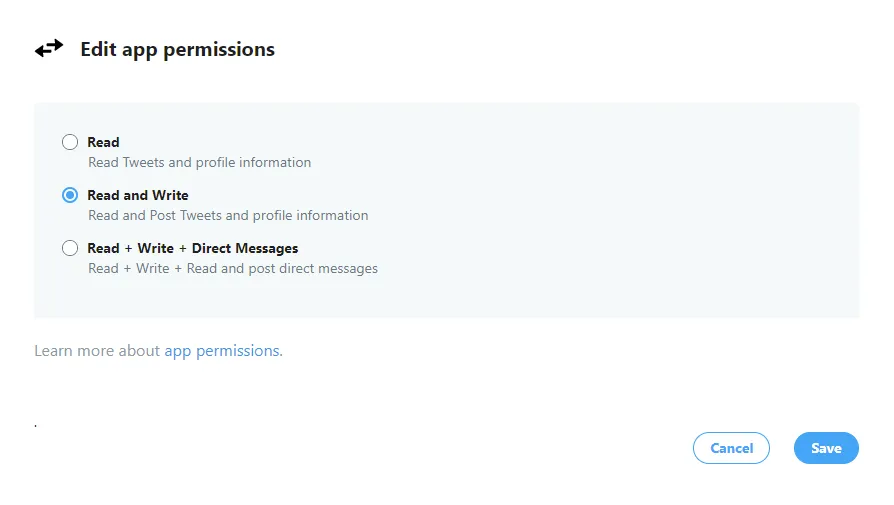Image resolution: width=894 pixels, height=505 pixels.
Task: Click "Read and Post Tweets" description text
Action: tap(228, 215)
